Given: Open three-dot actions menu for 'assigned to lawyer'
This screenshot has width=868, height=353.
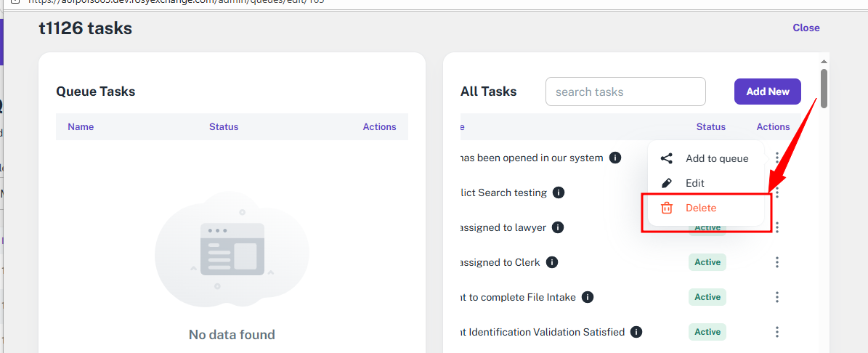Looking at the screenshot, I should point(777,227).
